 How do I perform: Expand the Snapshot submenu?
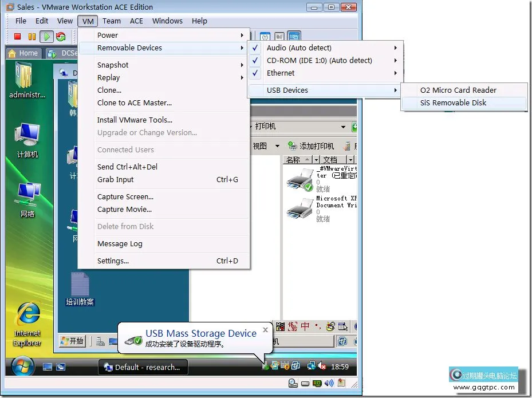(113, 65)
